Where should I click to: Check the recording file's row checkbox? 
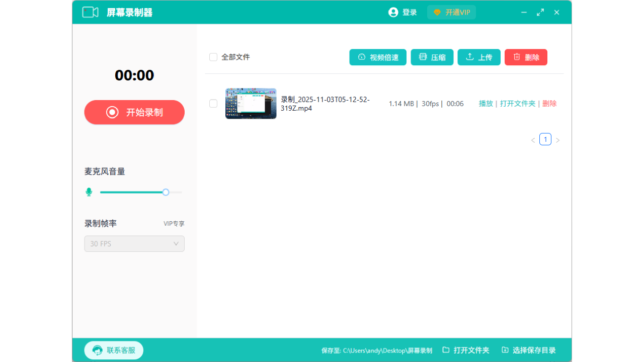click(213, 103)
